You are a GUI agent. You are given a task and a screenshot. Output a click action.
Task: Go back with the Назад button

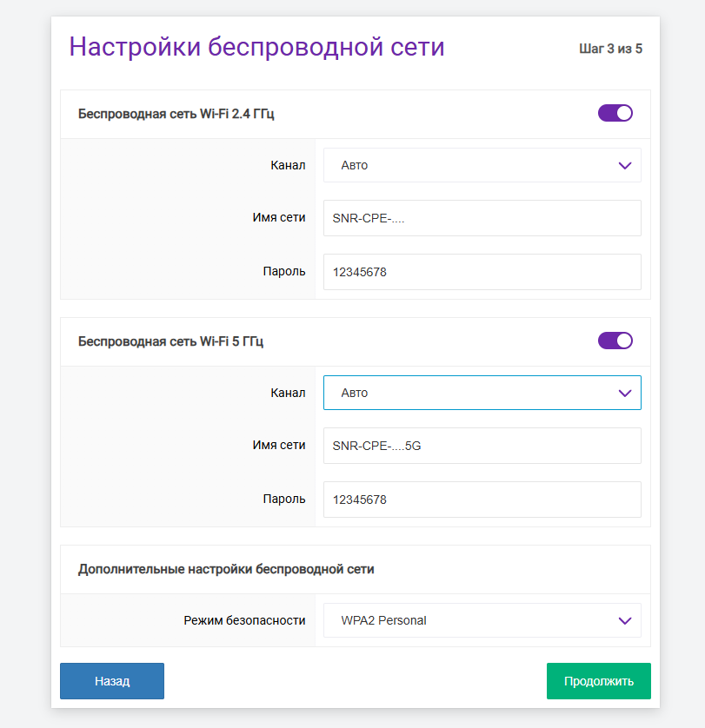click(112, 681)
